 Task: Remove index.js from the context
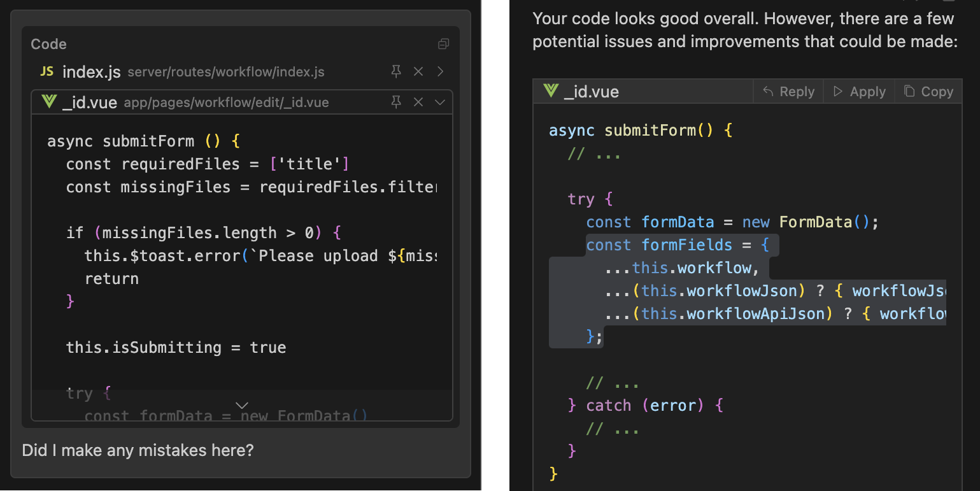(x=418, y=71)
